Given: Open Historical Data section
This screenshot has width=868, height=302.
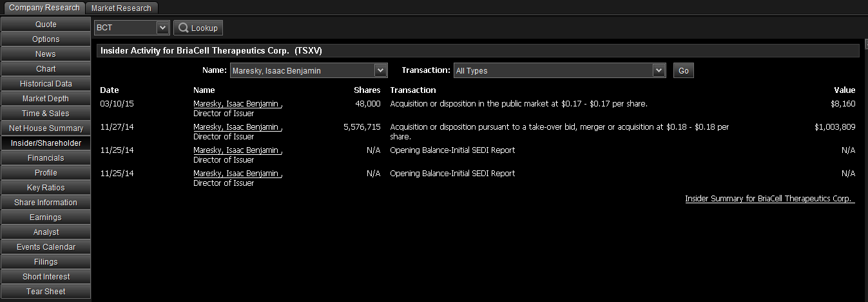Looking at the screenshot, I should 46,84.
